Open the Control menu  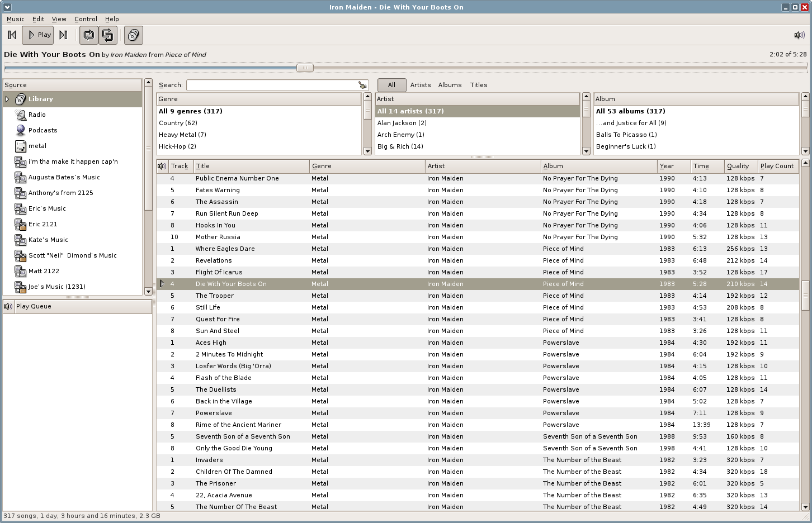[x=86, y=19]
